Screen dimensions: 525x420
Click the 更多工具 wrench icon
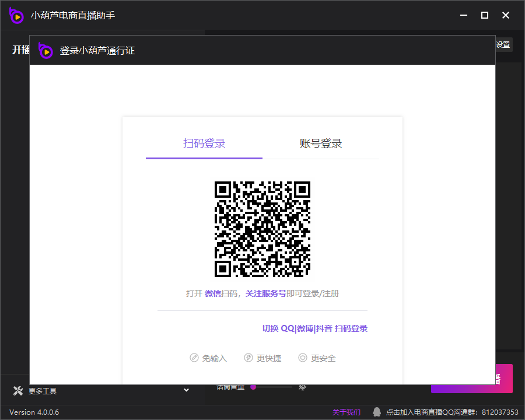pos(18,391)
